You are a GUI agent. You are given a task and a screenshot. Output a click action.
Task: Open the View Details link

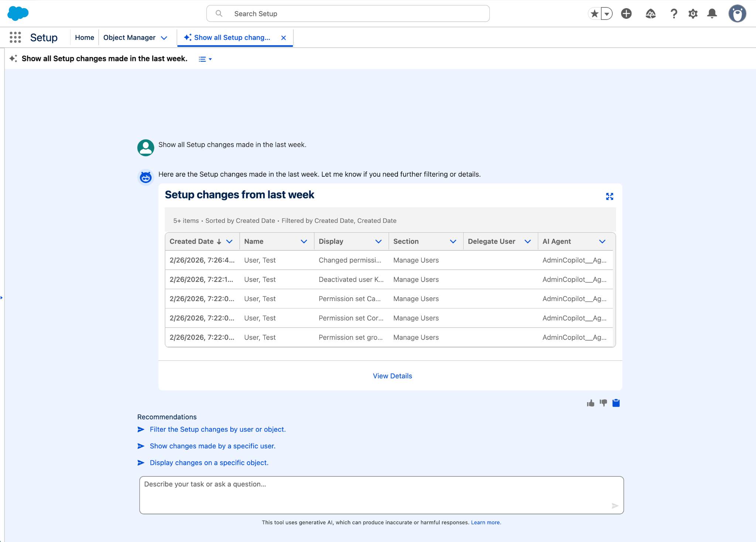click(392, 376)
